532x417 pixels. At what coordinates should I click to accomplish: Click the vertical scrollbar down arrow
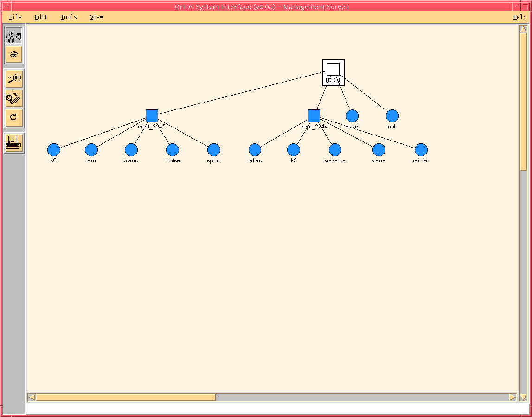pos(523,397)
